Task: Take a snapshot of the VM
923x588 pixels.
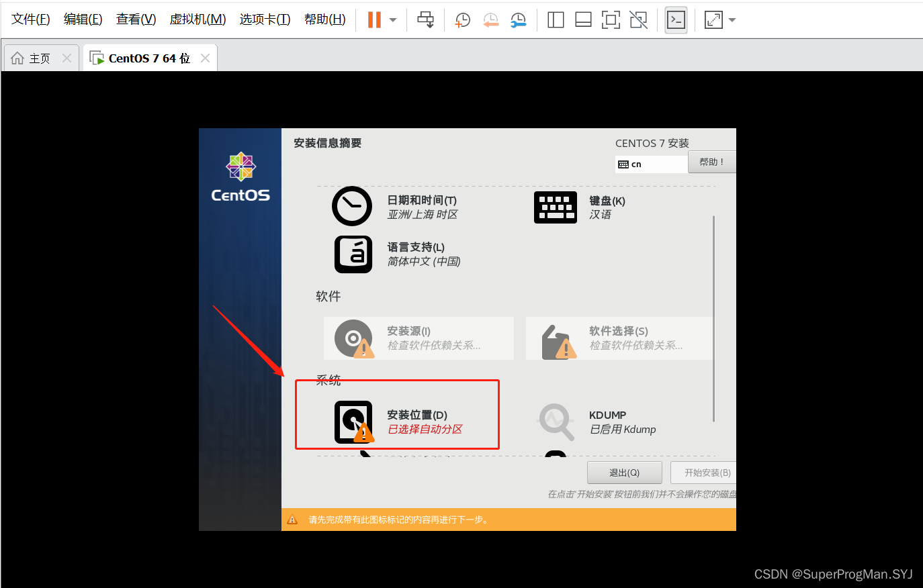Action: [462, 20]
